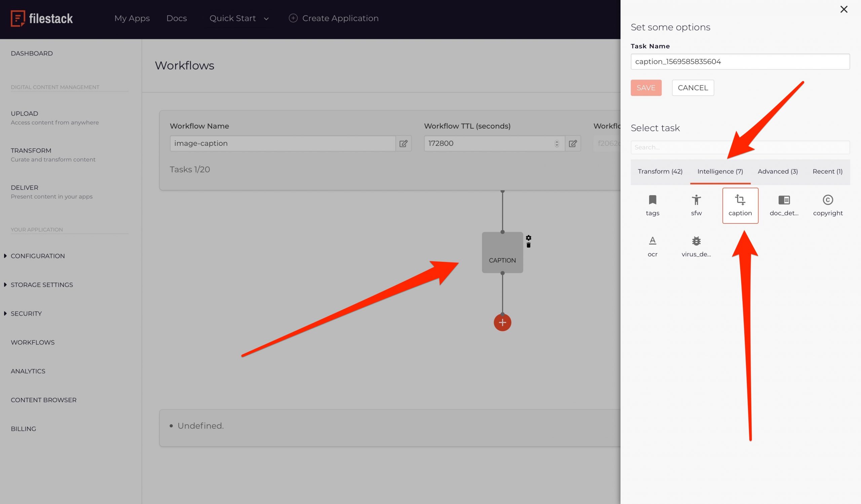Image resolution: width=861 pixels, height=504 pixels.
Task: Click the CAPTION task node
Action: (x=502, y=253)
